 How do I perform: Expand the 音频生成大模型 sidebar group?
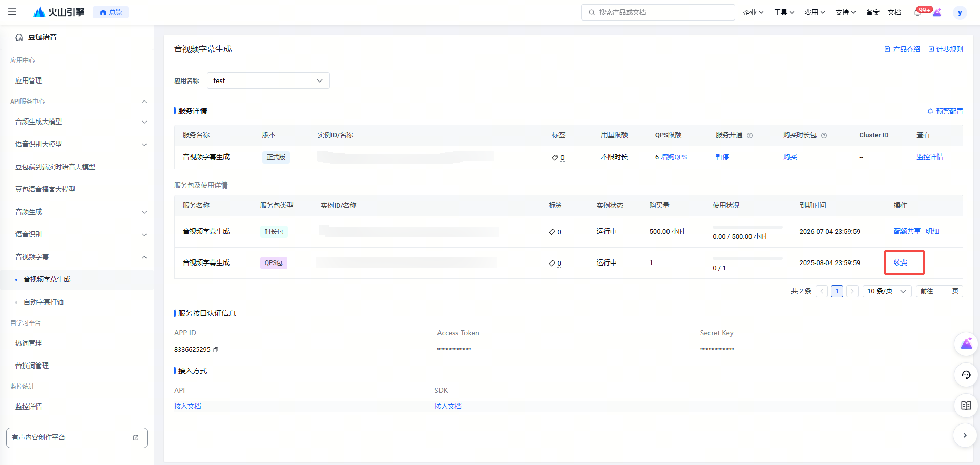pyautogui.click(x=144, y=122)
